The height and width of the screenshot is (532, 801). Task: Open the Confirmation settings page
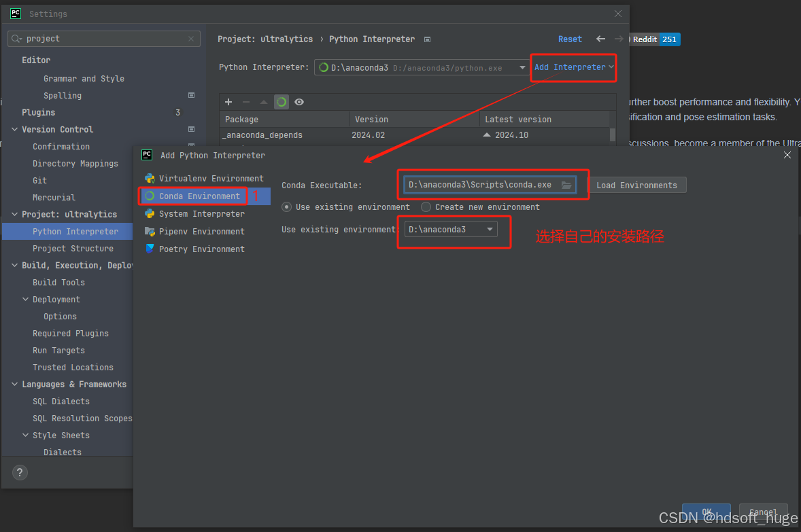(x=61, y=147)
